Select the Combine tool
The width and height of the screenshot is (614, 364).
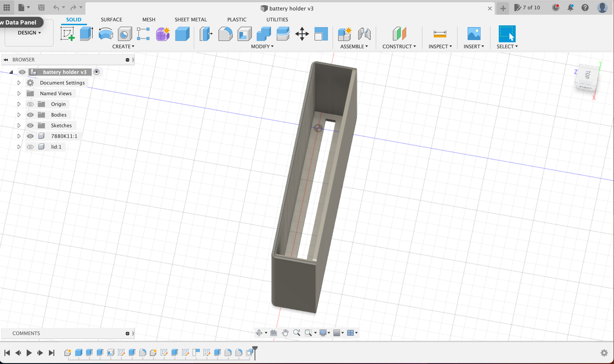264,34
